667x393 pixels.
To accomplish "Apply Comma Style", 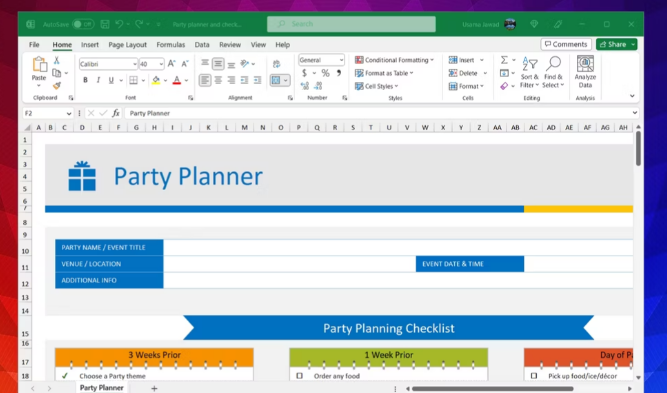I will click(x=339, y=73).
